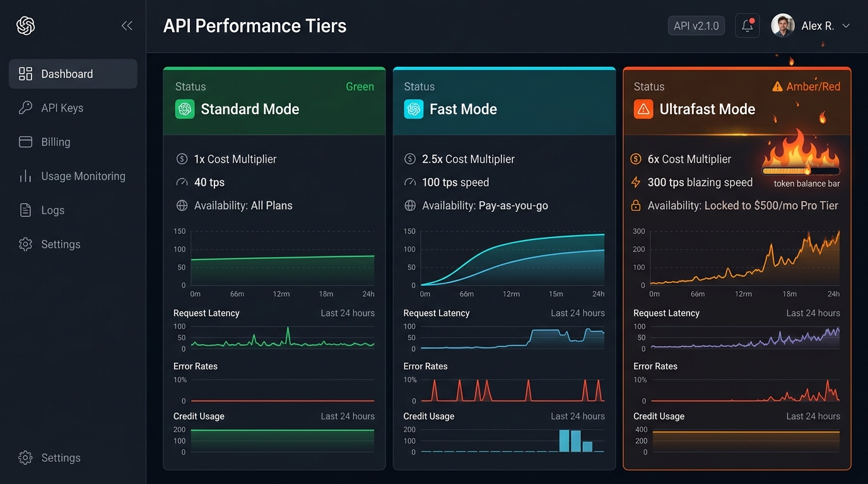Click the Fast Mode cyan logo icon
The height and width of the screenshot is (484, 868).
coord(414,109)
